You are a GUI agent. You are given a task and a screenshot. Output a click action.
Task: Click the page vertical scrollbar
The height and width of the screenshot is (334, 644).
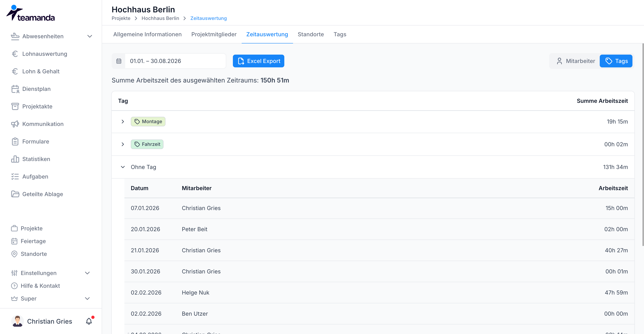point(643,144)
